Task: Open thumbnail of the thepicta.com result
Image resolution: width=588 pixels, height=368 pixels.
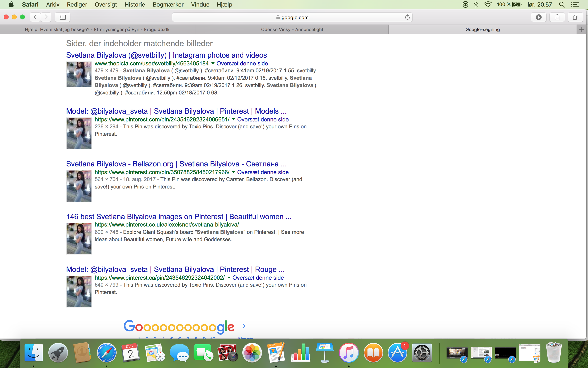Action: point(79,74)
